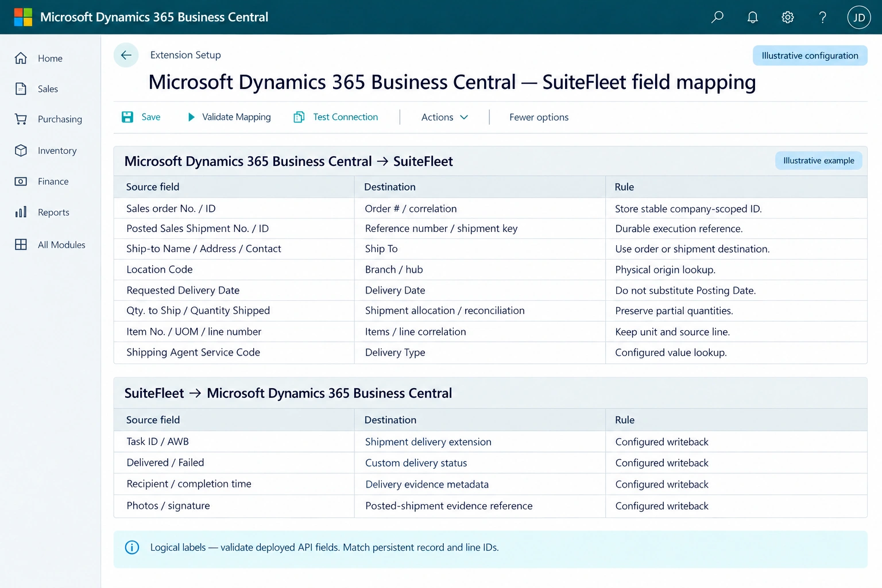
Task: Click the Finance money icon
Action: (21, 181)
